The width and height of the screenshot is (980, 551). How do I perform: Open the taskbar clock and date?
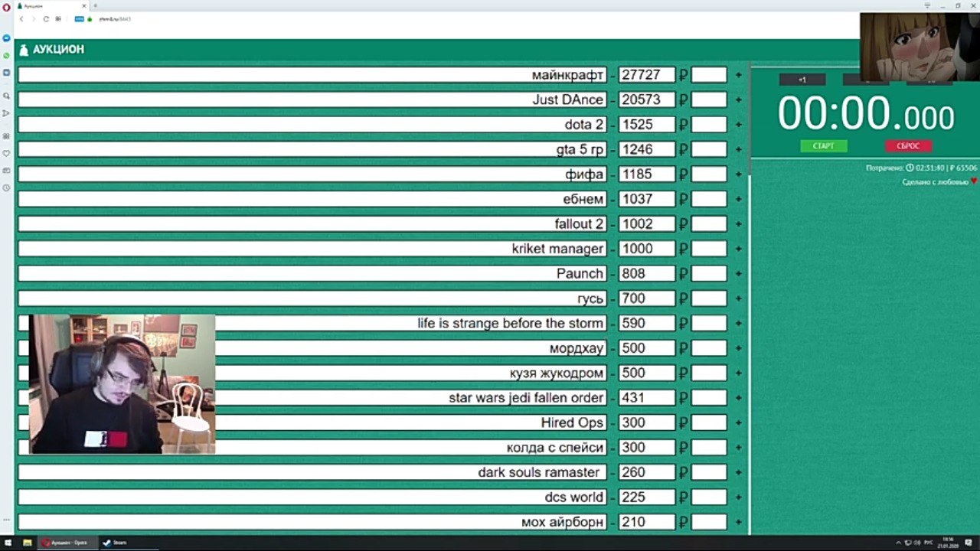coord(949,543)
